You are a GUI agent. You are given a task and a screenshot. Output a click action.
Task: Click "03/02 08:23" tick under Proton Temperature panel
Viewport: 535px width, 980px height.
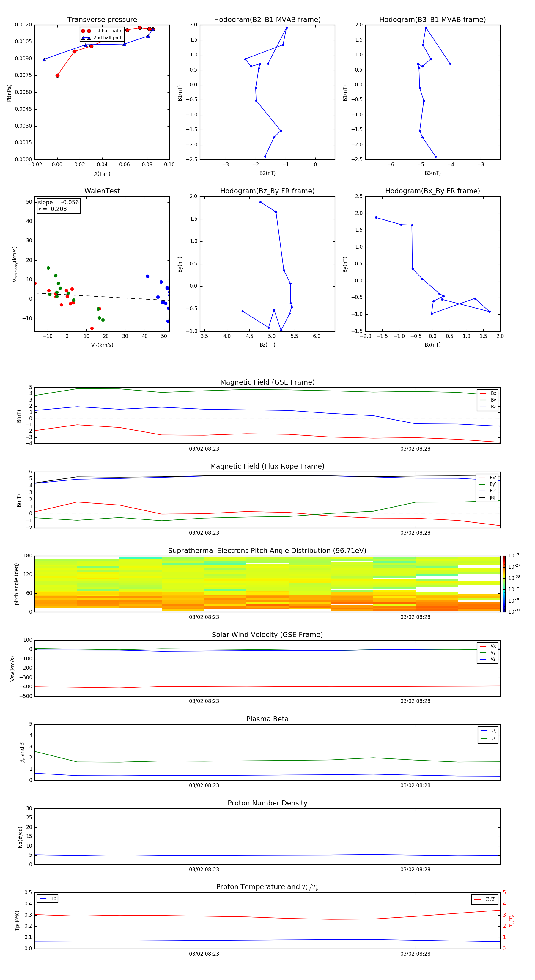coord(204,954)
